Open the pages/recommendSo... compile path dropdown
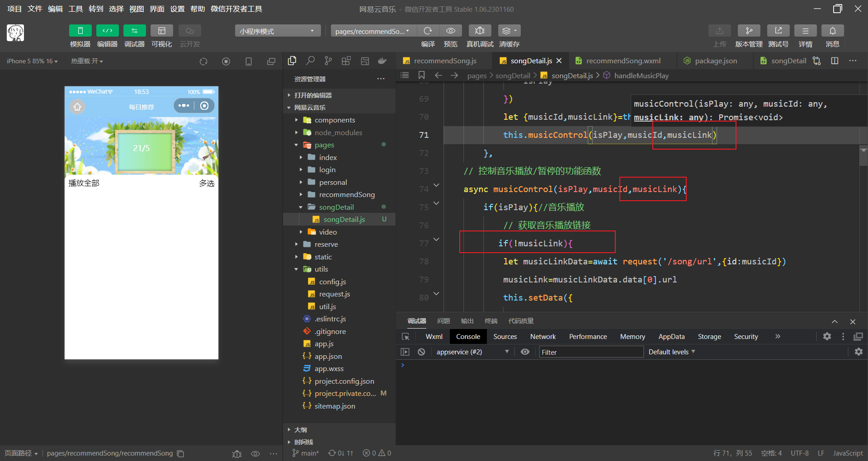Screen dimensions: 868x461 point(373,31)
